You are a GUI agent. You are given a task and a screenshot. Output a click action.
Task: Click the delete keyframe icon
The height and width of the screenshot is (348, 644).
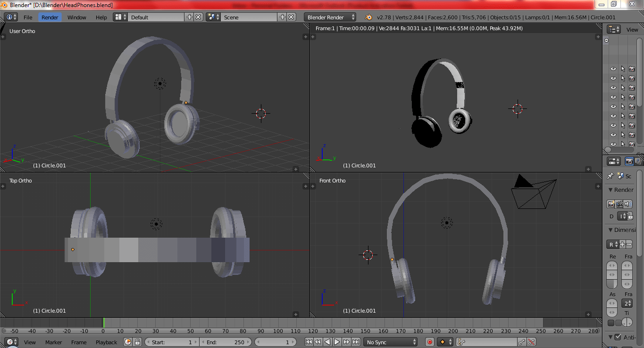[531, 342]
